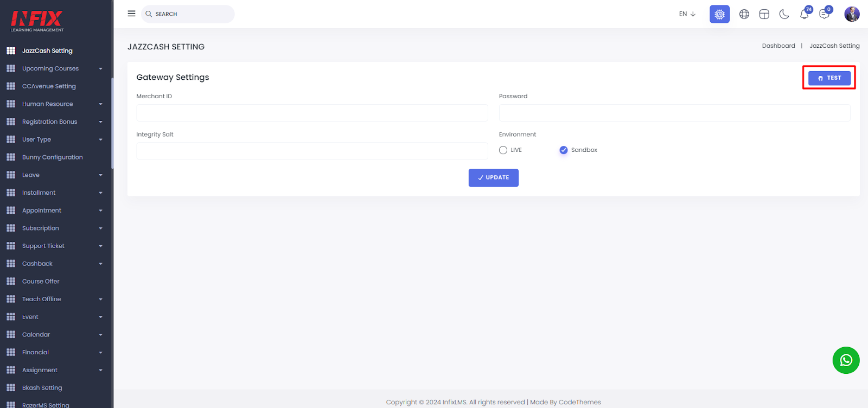The image size is (868, 408).
Task: Click the Password input field
Action: click(674, 113)
